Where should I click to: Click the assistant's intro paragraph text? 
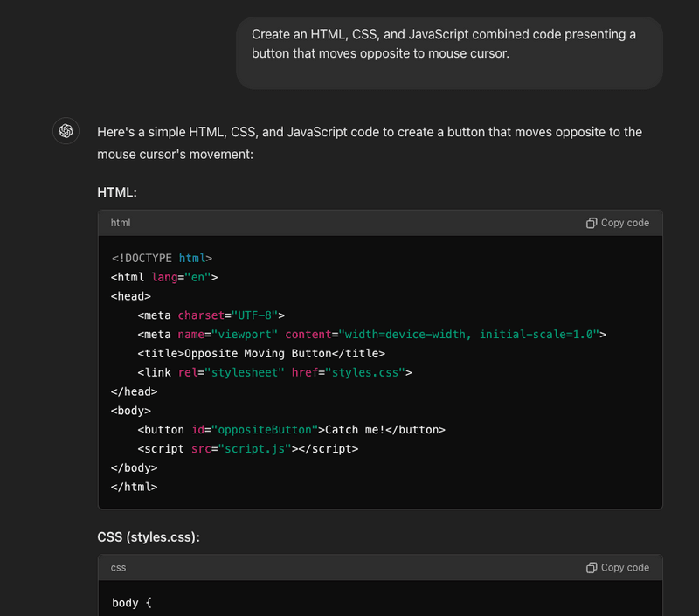pyautogui.click(x=370, y=142)
